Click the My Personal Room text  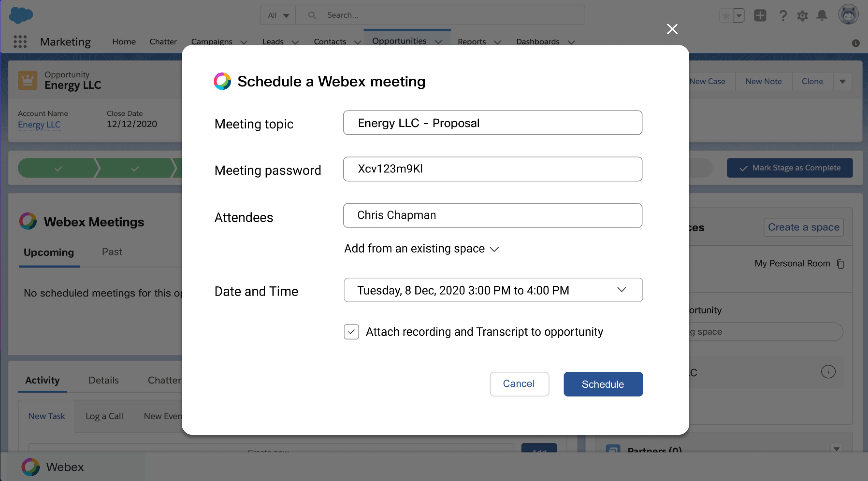point(792,263)
